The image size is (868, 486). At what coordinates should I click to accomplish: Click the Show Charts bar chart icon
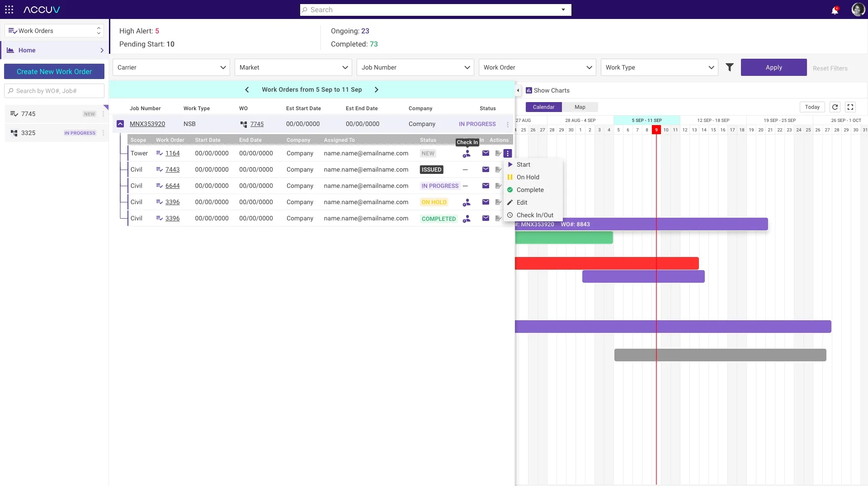(x=529, y=90)
